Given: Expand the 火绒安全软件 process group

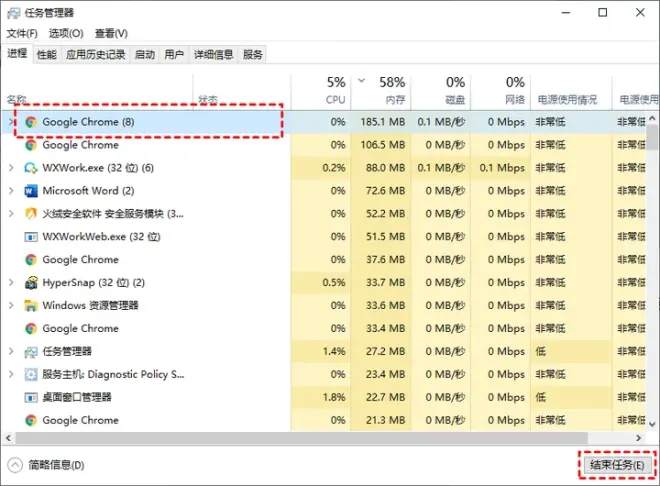Looking at the screenshot, I should coord(11,214).
